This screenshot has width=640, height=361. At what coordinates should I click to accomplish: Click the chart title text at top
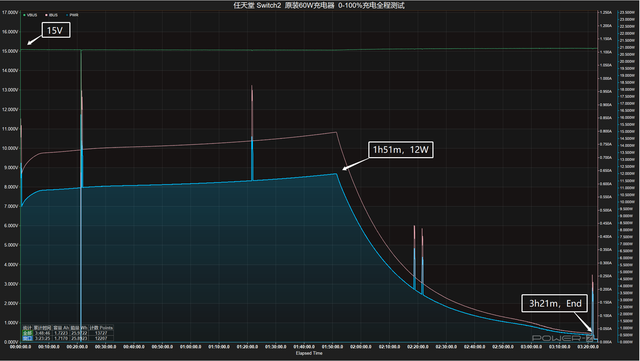click(318, 5)
